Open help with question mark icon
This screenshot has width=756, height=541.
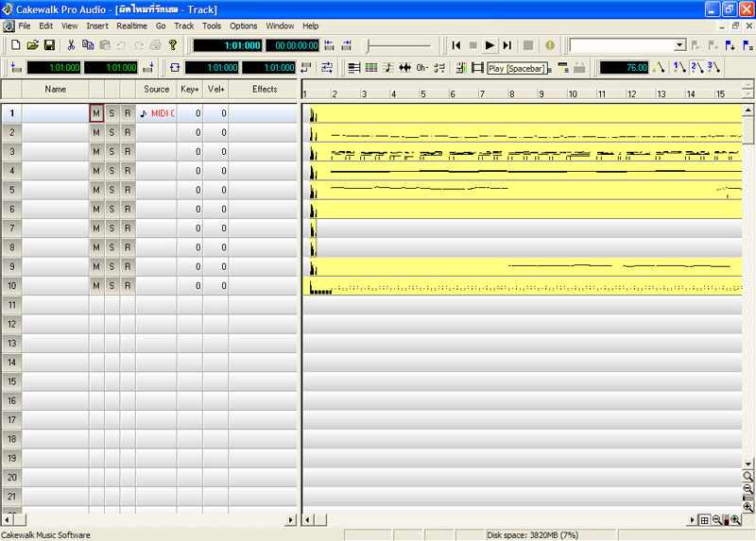[x=173, y=45]
